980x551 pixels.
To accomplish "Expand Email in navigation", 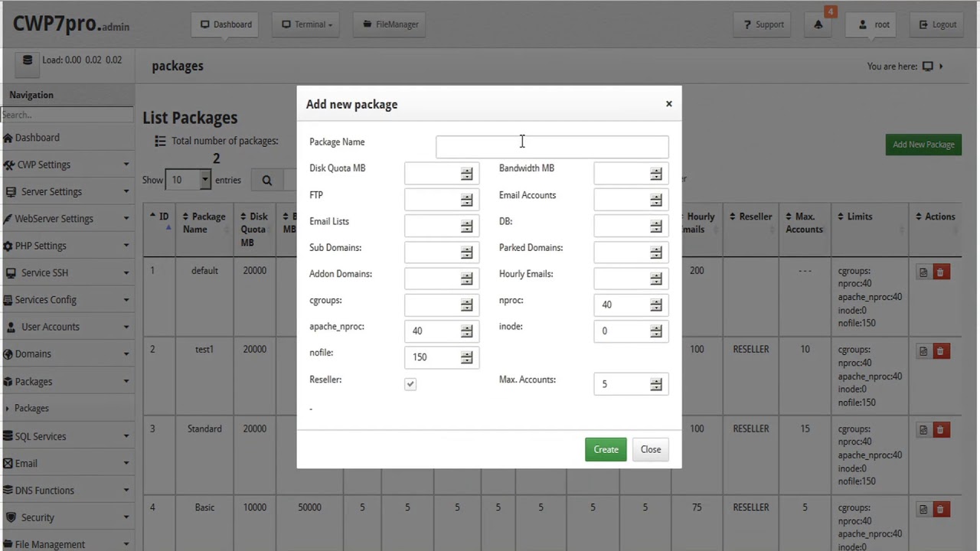I will 67,464.
